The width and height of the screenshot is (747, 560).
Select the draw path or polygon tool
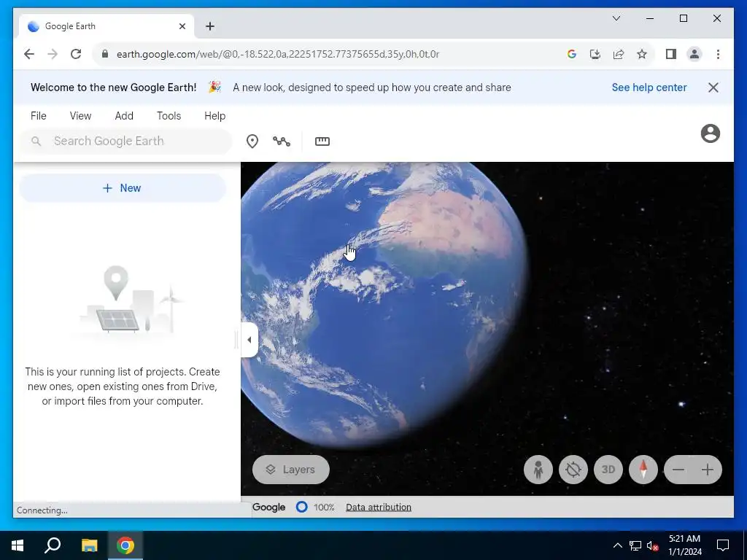pyautogui.click(x=282, y=141)
